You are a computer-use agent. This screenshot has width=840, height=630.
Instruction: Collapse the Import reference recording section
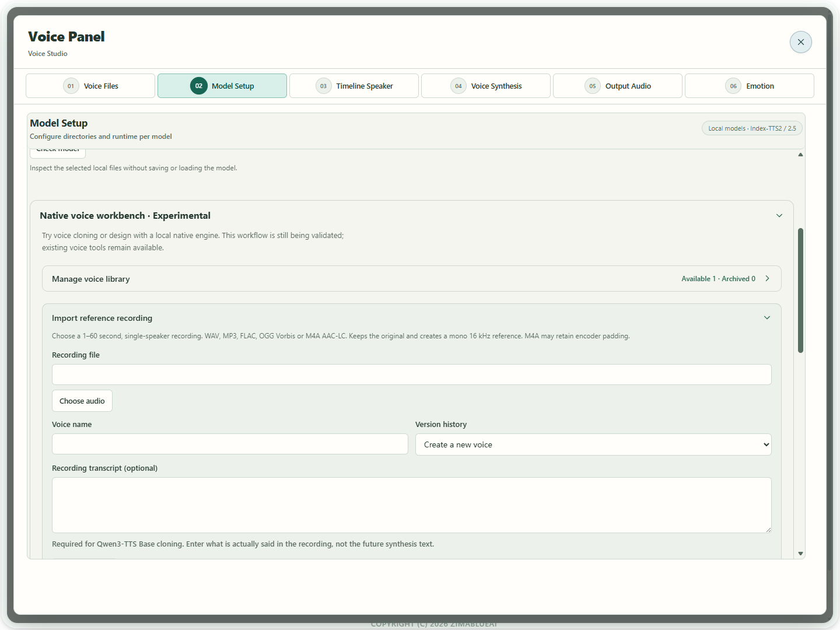767,318
